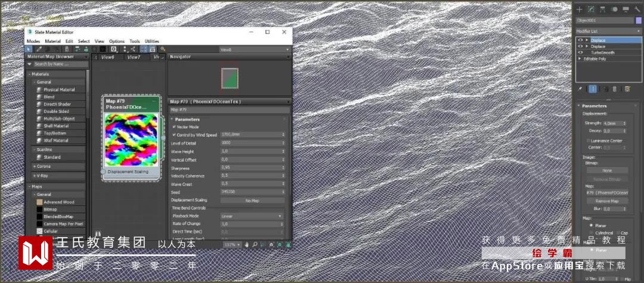Screen dimensions: 644x283
Task: Click Lay Out Children icon
Action: tap(134, 49)
